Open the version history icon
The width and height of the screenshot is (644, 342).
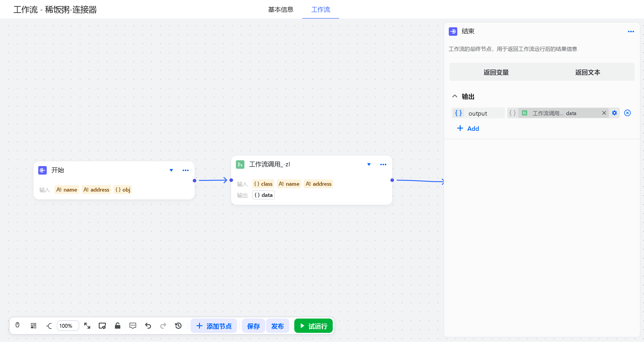click(178, 326)
